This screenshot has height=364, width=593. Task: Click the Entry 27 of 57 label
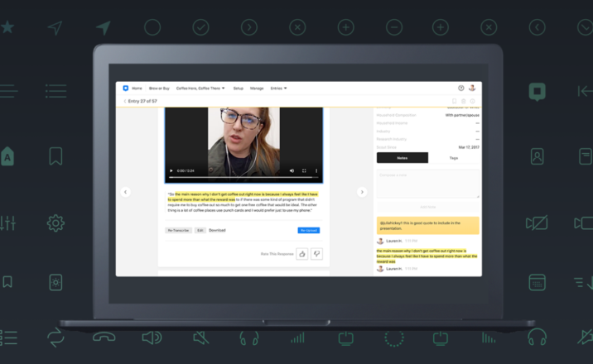[142, 101]
